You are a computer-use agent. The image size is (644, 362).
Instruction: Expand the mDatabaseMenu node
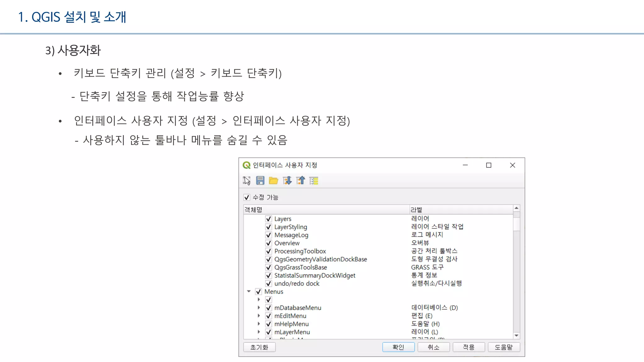click(x=259, y=308)
